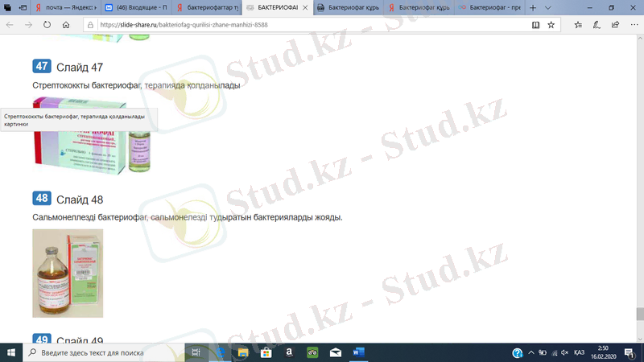Image resolution: width=644 pixels, height=362 pixels.
Task: Click the scrollbar up arrow
Action: (640, 38)
